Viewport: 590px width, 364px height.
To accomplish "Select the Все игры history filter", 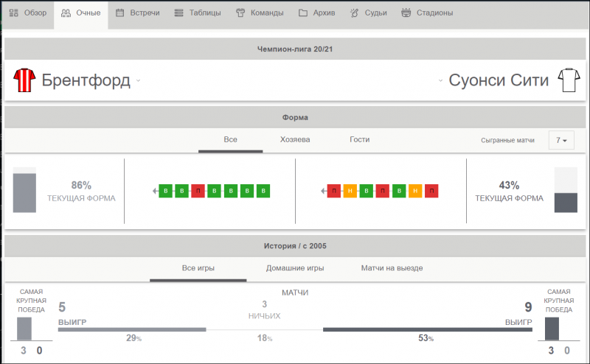I will (198, 268).
